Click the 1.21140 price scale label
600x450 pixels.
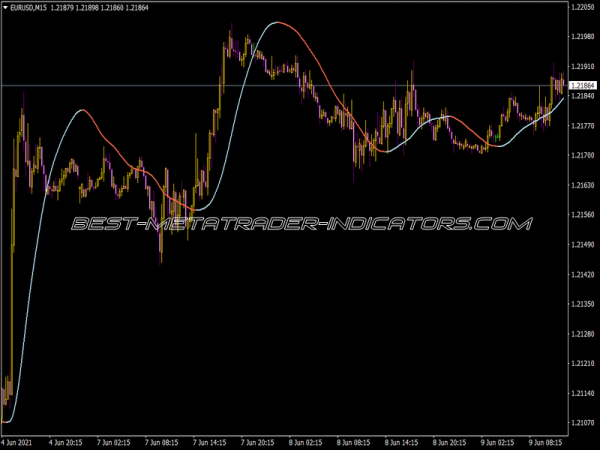[582, 392]
